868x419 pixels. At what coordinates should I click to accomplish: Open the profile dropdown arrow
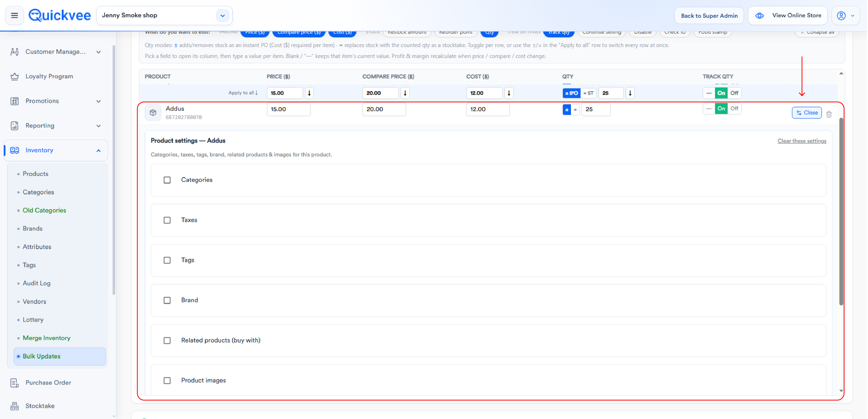[x=852, y=16]
